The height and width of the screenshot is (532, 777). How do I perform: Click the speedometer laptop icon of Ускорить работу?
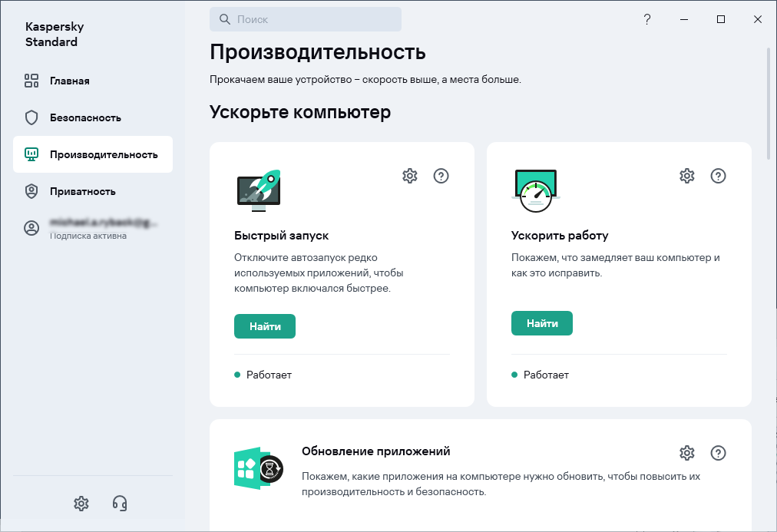click(x=536, y=190)
